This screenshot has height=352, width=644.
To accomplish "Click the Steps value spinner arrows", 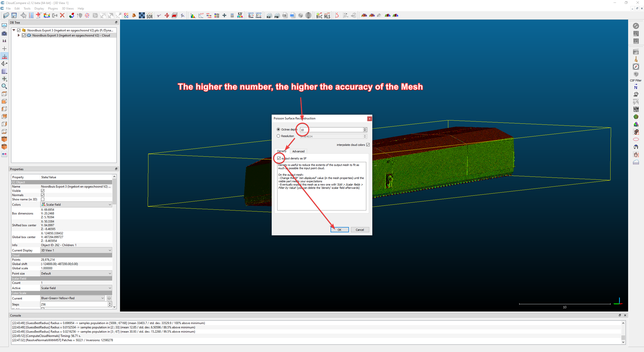I will 110,304.
